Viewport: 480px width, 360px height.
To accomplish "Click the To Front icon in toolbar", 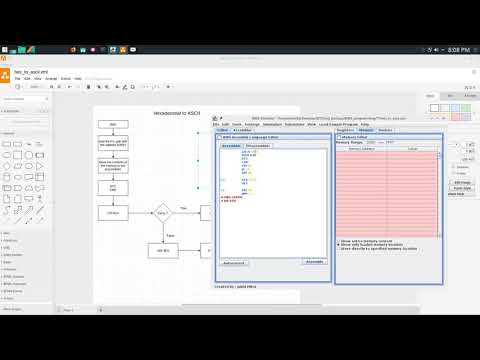I will [99, 87].
